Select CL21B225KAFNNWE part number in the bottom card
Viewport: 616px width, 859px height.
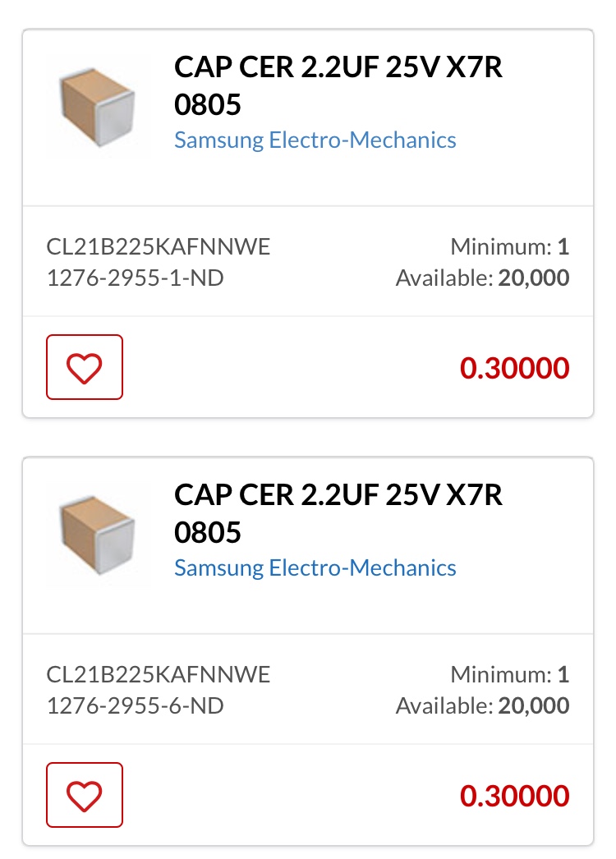point(159,675)
